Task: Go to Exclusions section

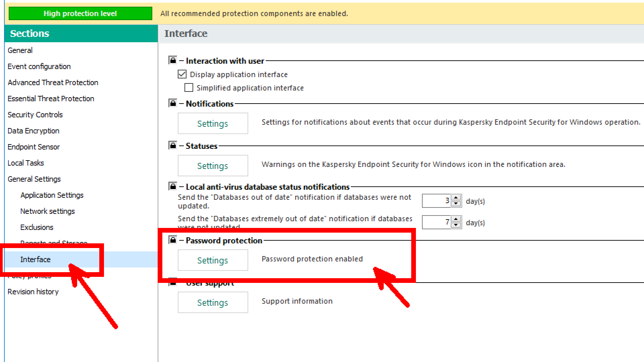Action: click(x=37, y=227)
